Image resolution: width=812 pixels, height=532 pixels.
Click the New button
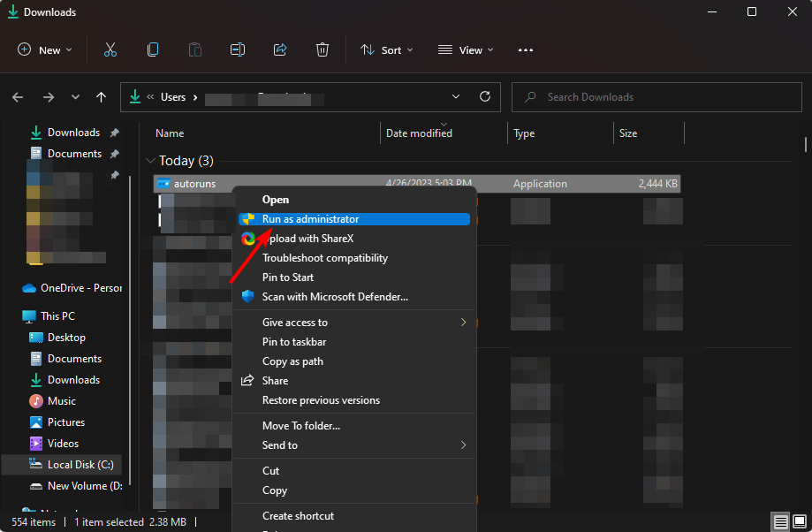(x=44, y=50)
